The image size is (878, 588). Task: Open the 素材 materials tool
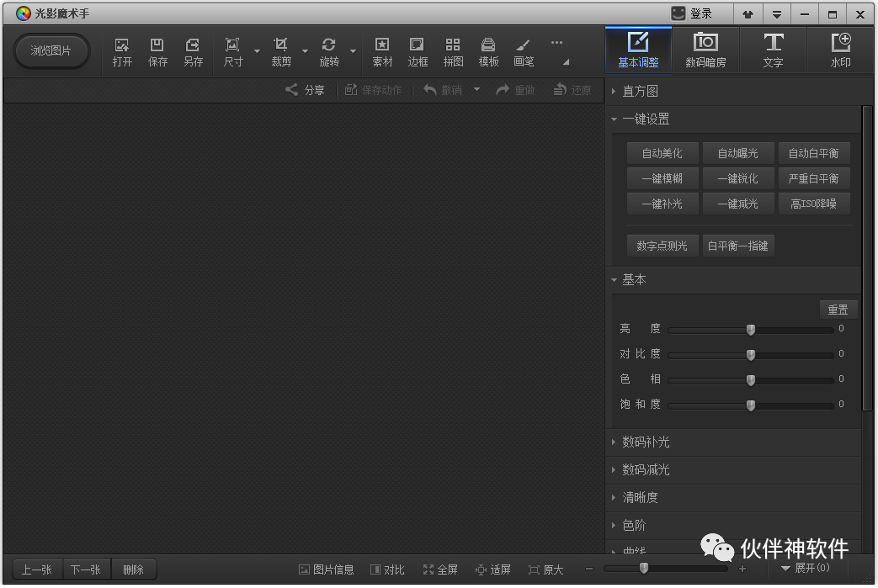tap(382, 53)
